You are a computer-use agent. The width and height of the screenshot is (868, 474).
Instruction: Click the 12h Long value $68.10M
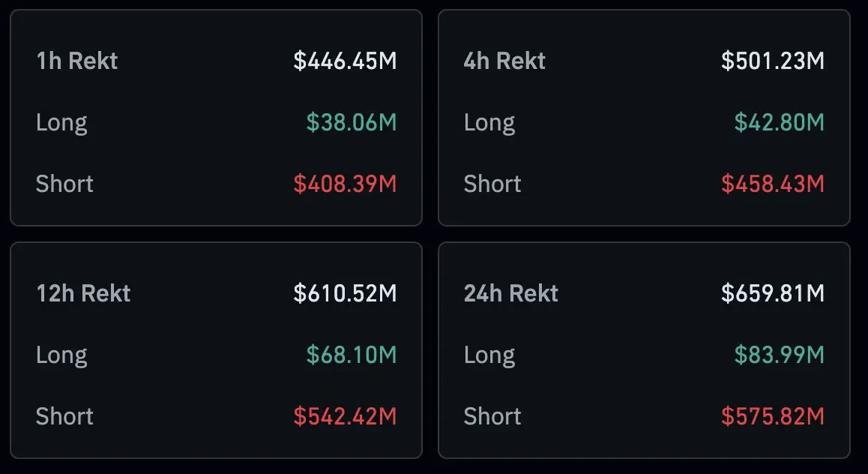coord(352,355)
